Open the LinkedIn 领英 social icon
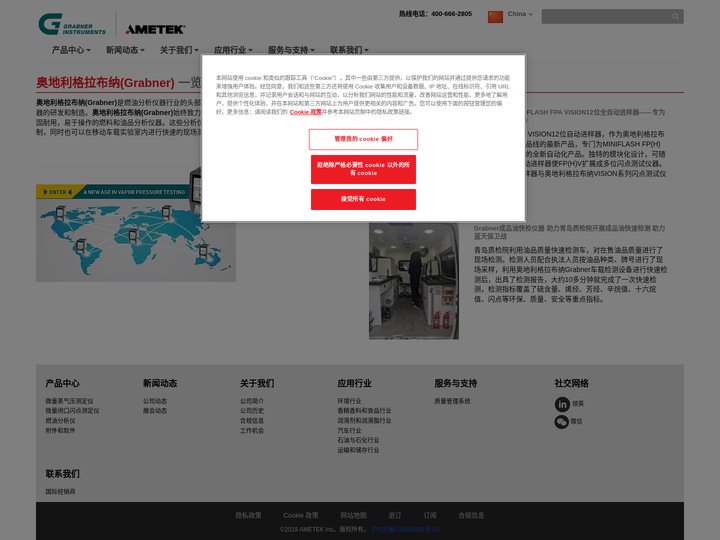720x540 pixels. point(562,404)
